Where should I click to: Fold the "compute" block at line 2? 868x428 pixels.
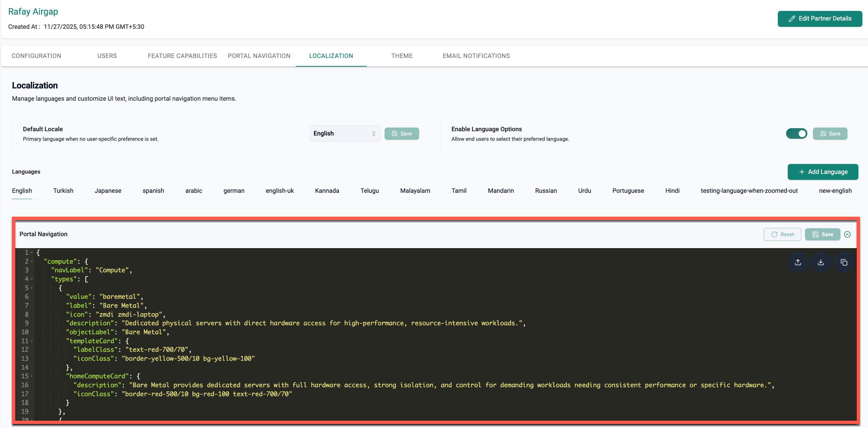tap(32, 262)
